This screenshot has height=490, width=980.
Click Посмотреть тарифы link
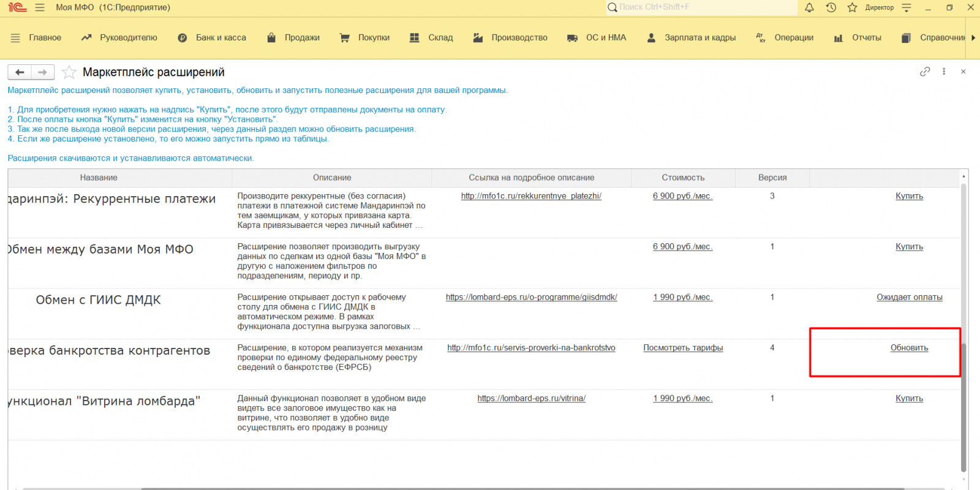[683, 348]
